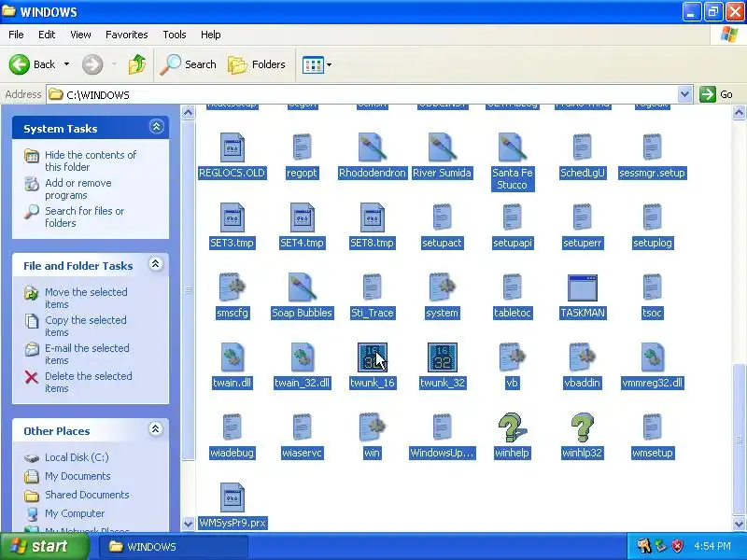Select the twain.dll file icon

tap(232, 357)
